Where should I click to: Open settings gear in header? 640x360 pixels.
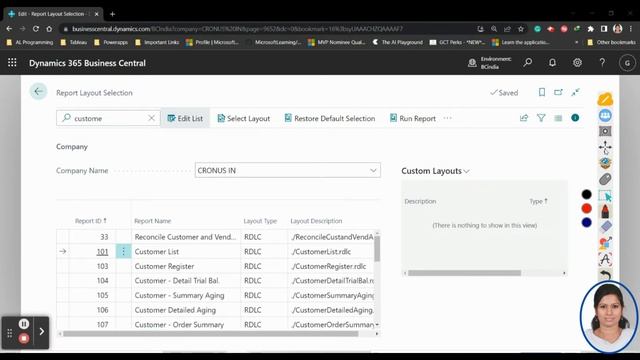coord(577,62)
